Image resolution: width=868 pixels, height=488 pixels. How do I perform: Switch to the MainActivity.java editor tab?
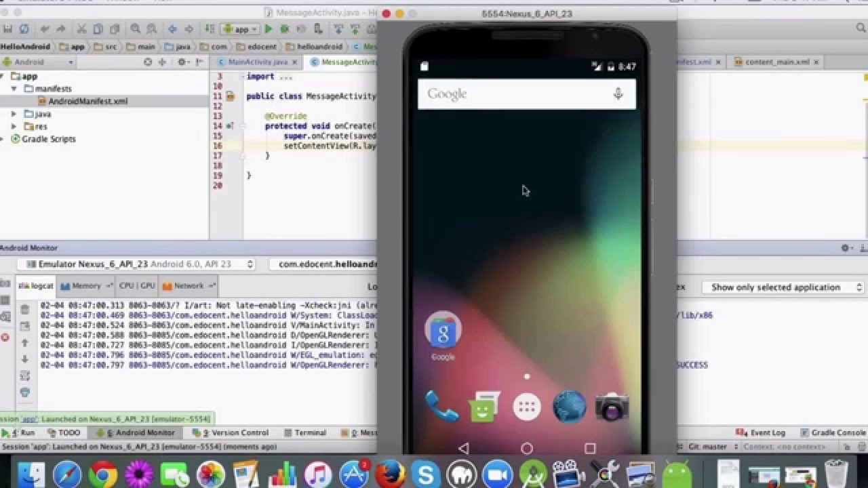point(257,62)
